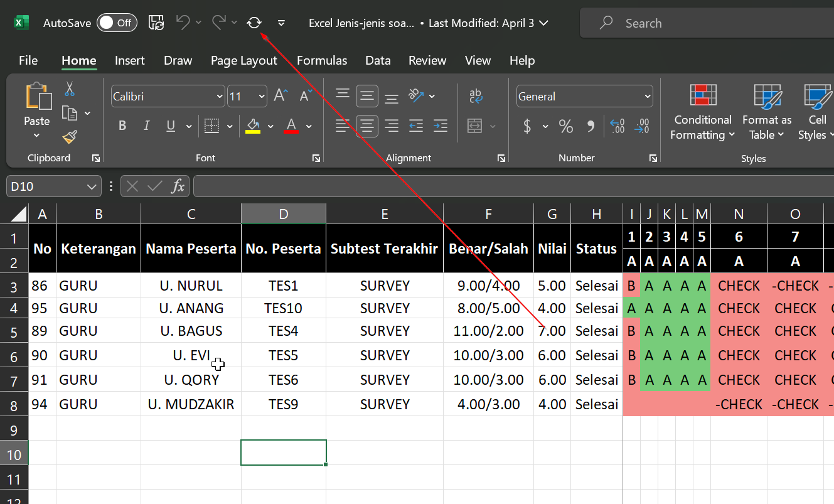834x504 pixels.
Task: Open the Format as Table menu
Action: [x=767, y=112]
